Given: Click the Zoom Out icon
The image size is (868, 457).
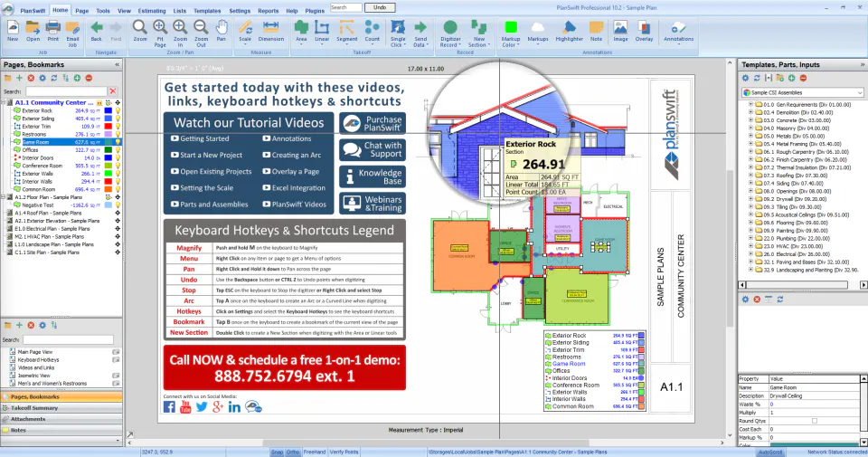Looking at the screenshot, I should click(x=201, y=33).
